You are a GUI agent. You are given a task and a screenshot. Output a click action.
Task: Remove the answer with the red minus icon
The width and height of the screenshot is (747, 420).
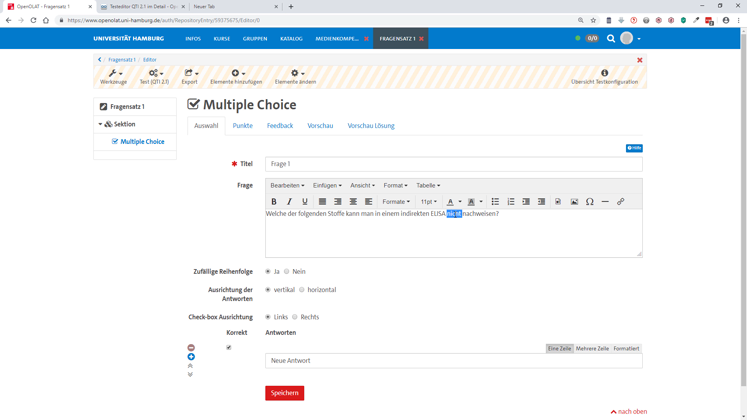point(191,348)
